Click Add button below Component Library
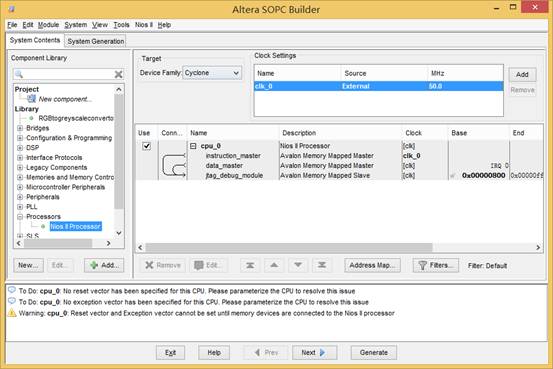553x369 pixels. pyautogui.click(x=104, y=265)
